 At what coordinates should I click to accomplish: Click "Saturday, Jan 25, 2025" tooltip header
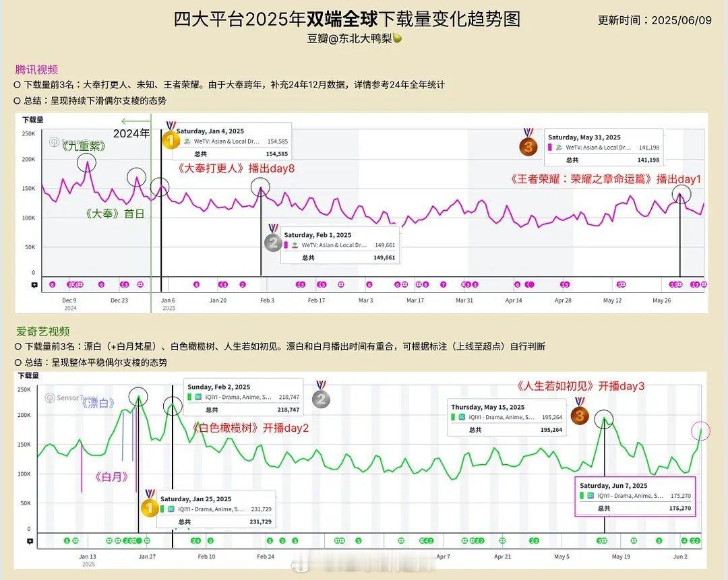[195, 498]
